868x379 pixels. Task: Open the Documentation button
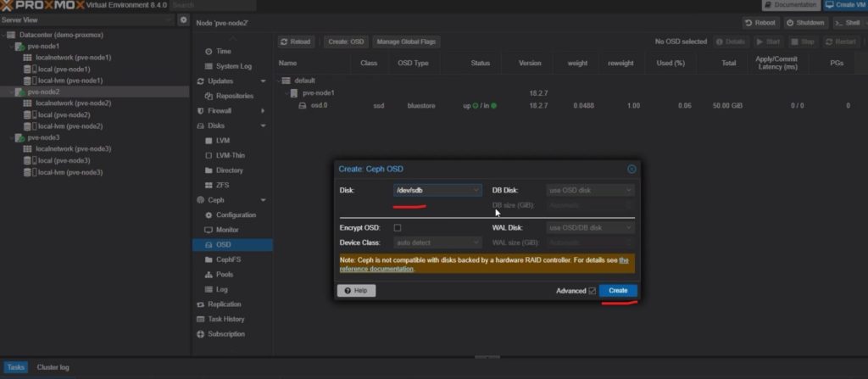[x=791, y=5]
